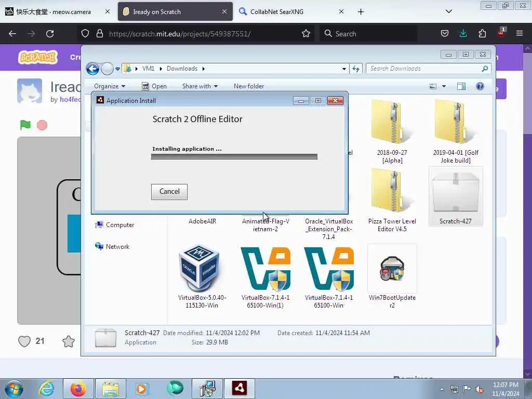The image size is (532, 399).
Task: Select the Pizza Tower Level Editor V4.5 archive
Action: click(392, 200)
